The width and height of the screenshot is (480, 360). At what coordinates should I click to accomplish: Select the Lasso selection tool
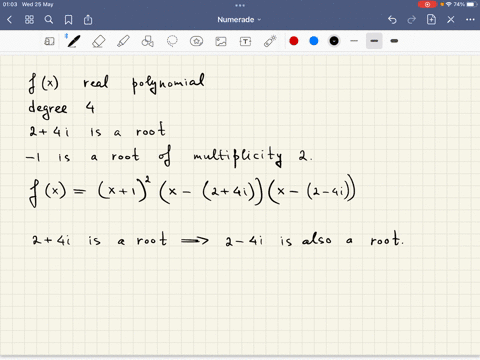(172, 41)
